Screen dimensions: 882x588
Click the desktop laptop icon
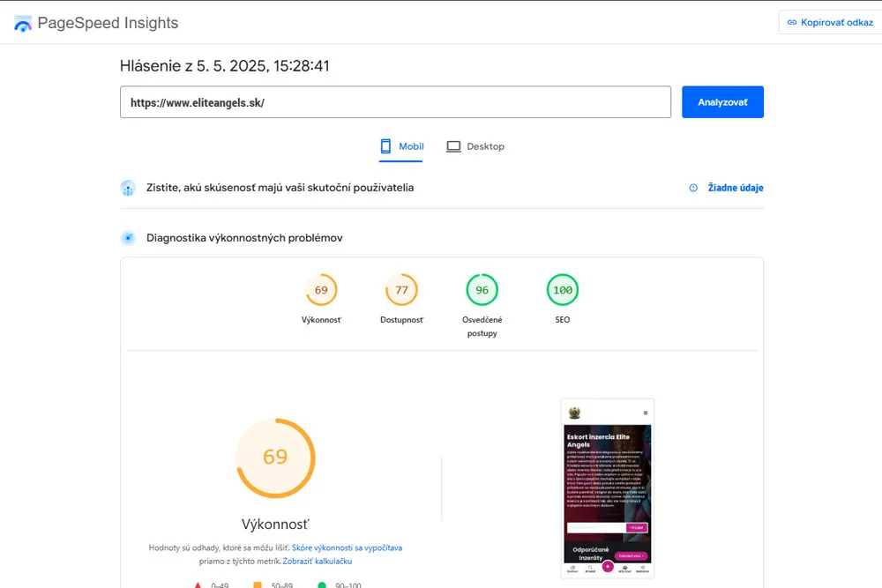[x=453, y=146]
